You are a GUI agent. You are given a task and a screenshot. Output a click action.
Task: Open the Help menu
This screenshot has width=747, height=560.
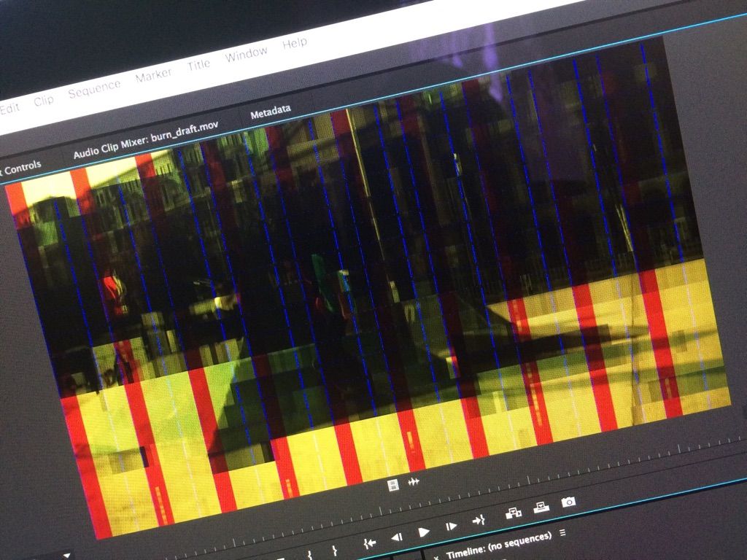(295, 43)
